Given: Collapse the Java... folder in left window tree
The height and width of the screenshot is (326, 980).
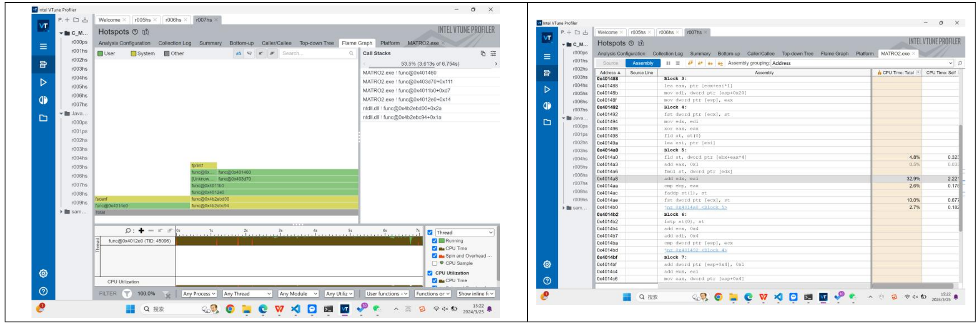Looking at the screenshot, I should tap(62, 114).
